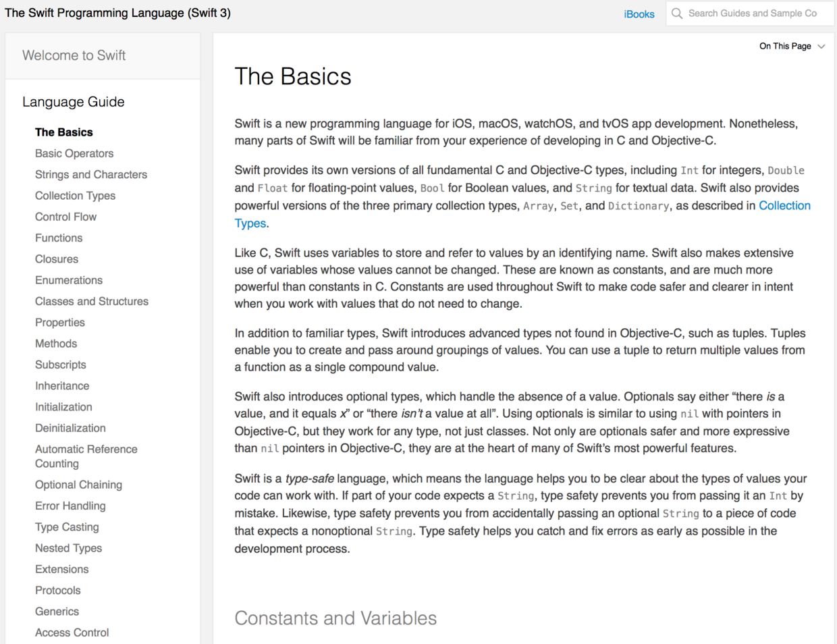Click the Swift Programming Language title
837x644 pixels.
point(117,13)
